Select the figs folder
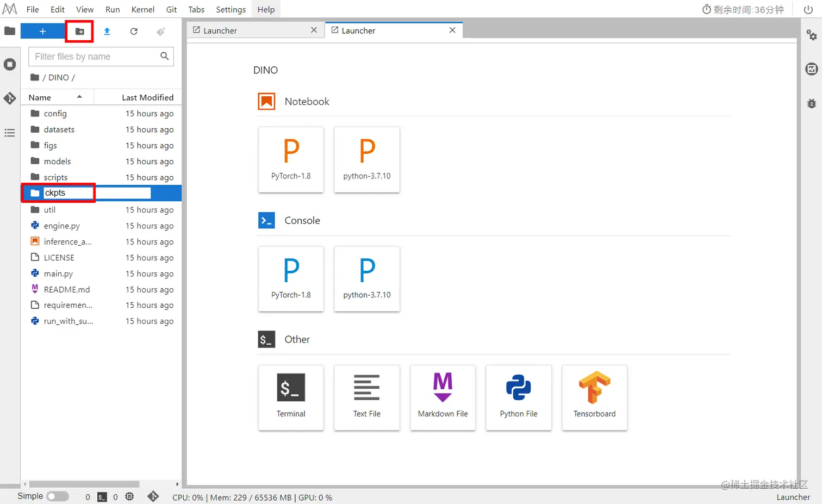The width and height of the screenshot is (822, 504). point(101,145)
